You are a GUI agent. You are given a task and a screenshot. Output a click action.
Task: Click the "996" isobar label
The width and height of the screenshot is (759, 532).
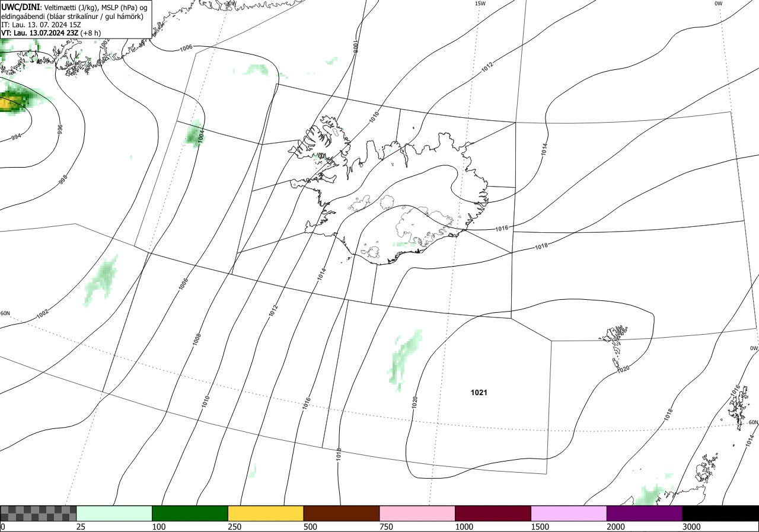click(59, 129)
